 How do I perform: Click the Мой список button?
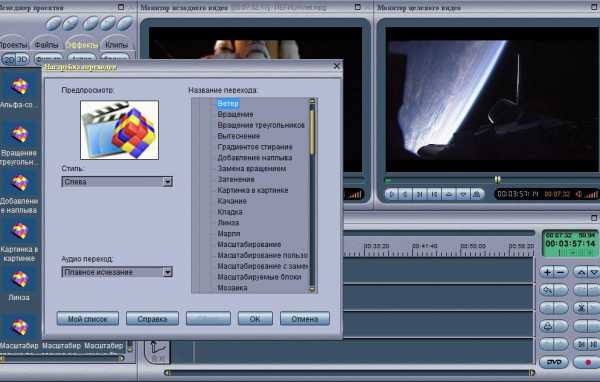[x=88, y=318]
